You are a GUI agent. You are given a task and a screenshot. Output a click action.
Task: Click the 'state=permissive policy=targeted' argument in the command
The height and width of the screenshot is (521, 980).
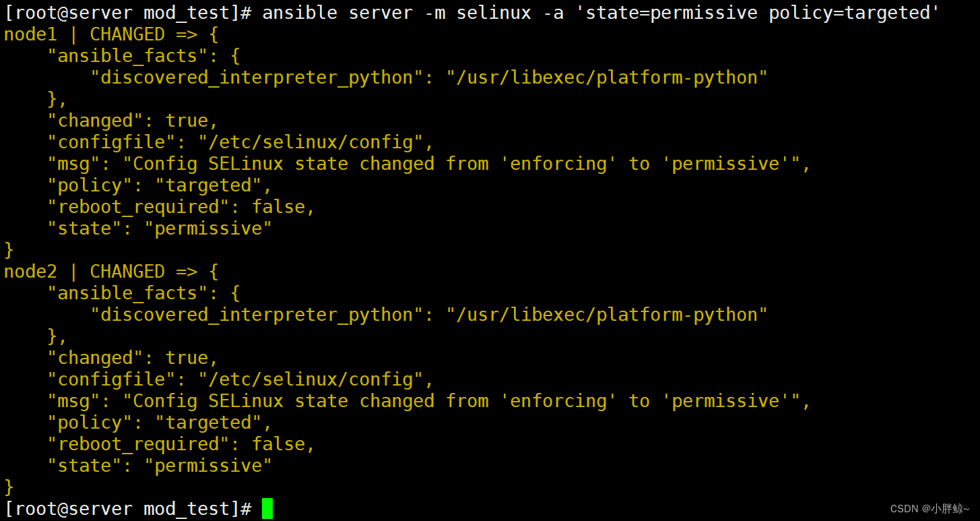coord(763,13)
